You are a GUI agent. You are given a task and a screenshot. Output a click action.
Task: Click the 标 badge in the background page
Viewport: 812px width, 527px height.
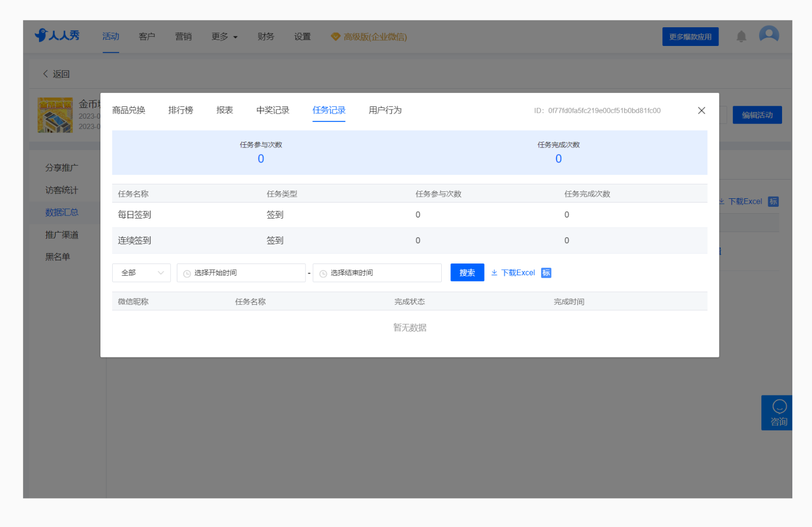773,201
